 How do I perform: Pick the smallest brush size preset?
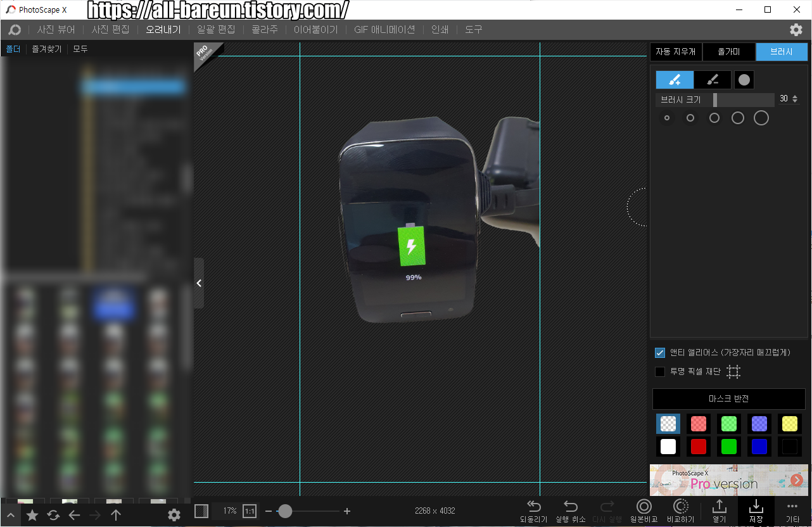[666, 118]
